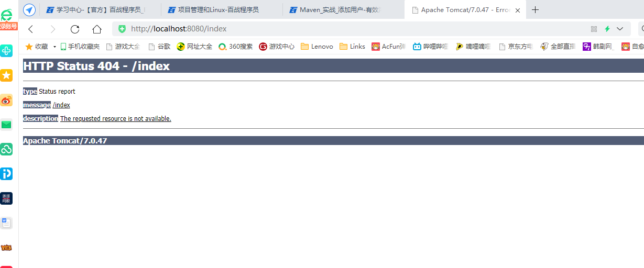
Task: Open the Weibo sidebar icon
Action: (x=7, y=100)
